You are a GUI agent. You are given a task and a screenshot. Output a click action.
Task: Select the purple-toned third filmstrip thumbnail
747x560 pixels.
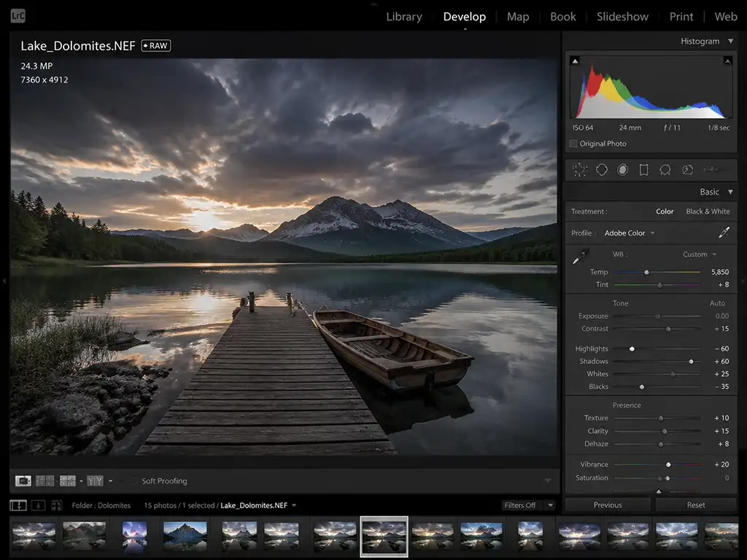134,537
